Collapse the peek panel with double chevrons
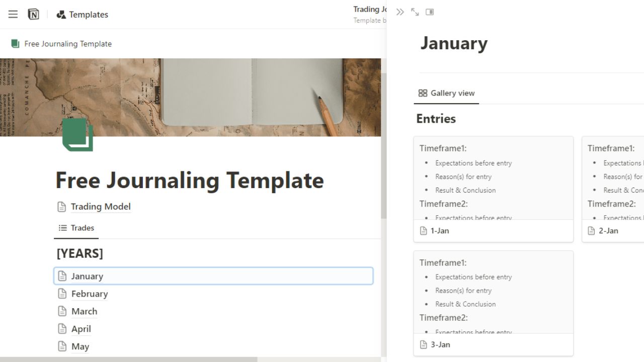 point(399,12)
